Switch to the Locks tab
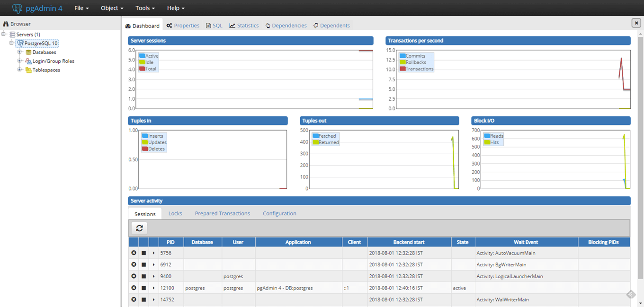 [175, 214]
